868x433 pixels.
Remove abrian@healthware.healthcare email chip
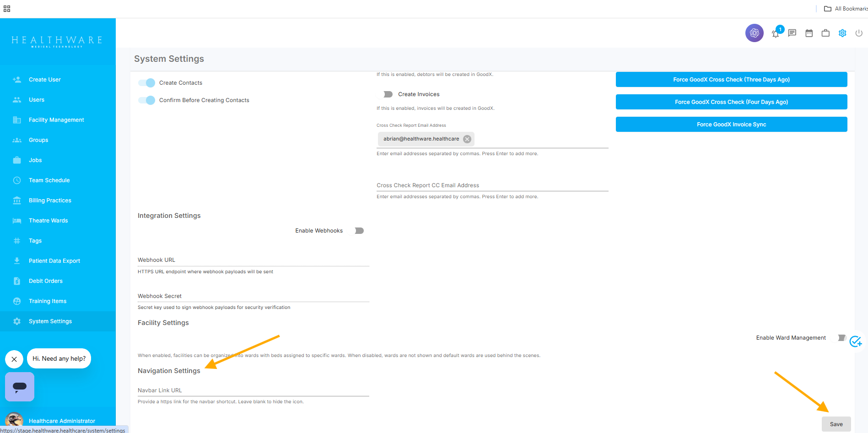[x=467, y=139]
